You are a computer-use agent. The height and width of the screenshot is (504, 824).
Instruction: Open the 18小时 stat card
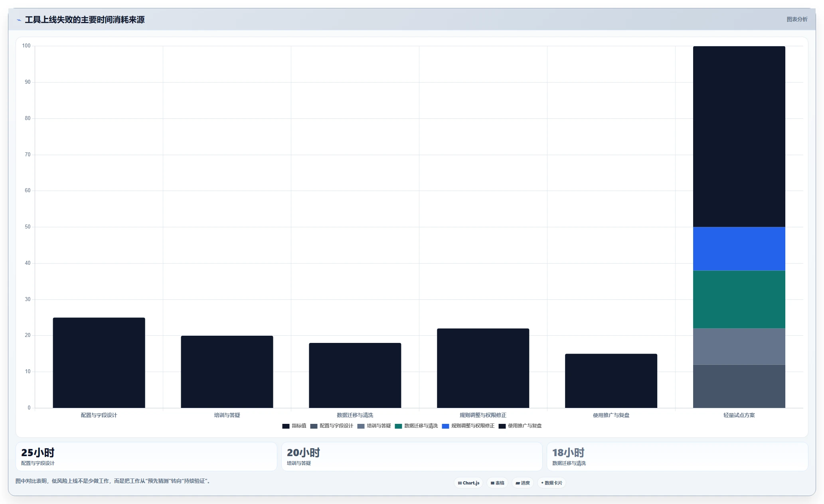677,457
